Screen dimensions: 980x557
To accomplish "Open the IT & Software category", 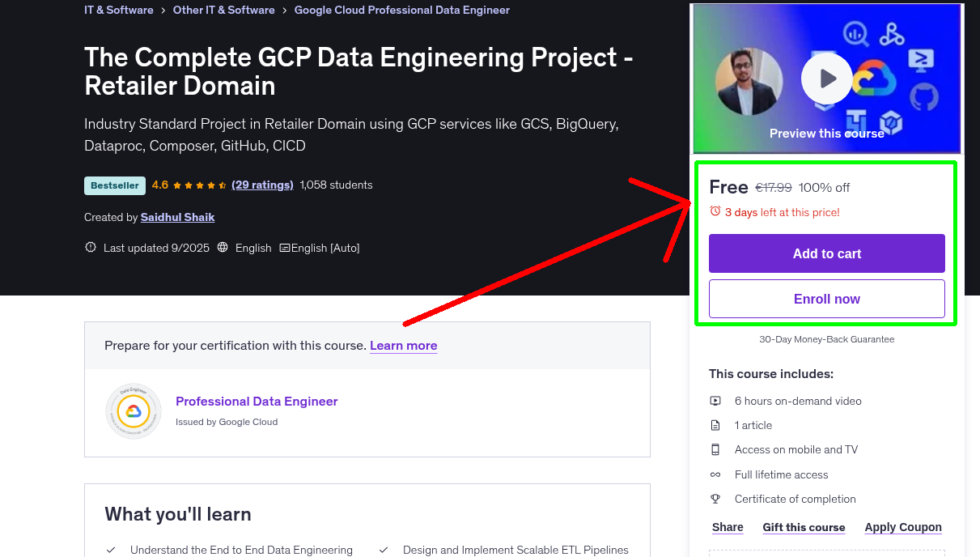I will (x=118, y=10).
